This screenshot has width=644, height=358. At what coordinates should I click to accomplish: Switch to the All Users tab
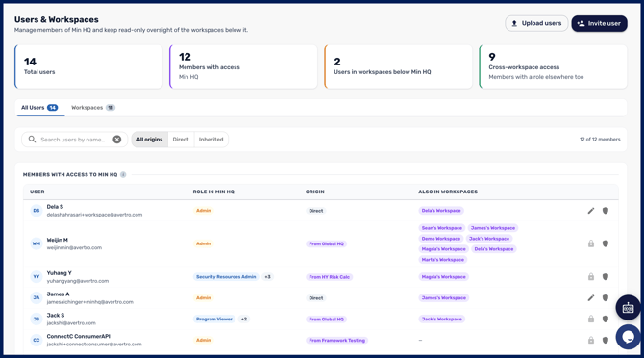(x=39, y=108)
